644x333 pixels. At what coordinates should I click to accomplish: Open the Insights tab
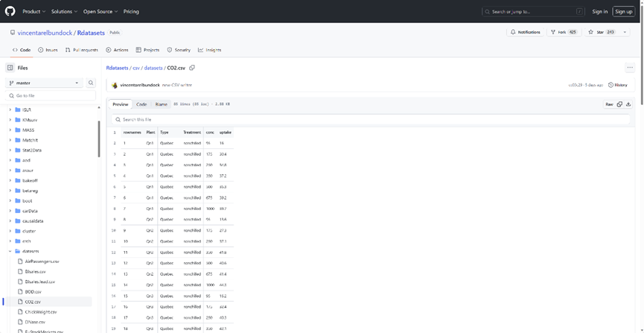tap(209, 50)
